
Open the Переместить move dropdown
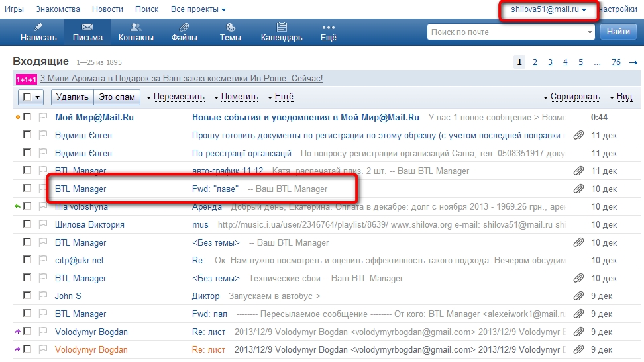coord(176,97)
